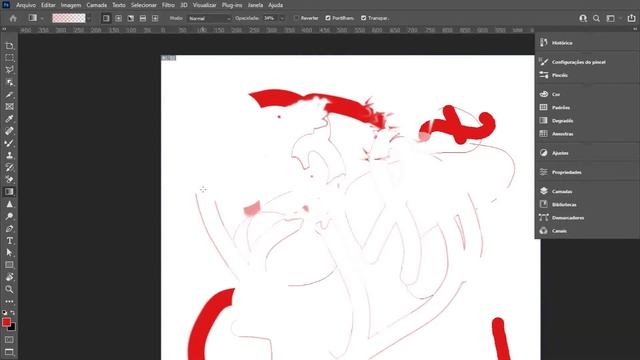The height and width of the screenshot is (360, 640).
Task: Open the gradient picker dropdown arrow
Action: click(89, 18)
